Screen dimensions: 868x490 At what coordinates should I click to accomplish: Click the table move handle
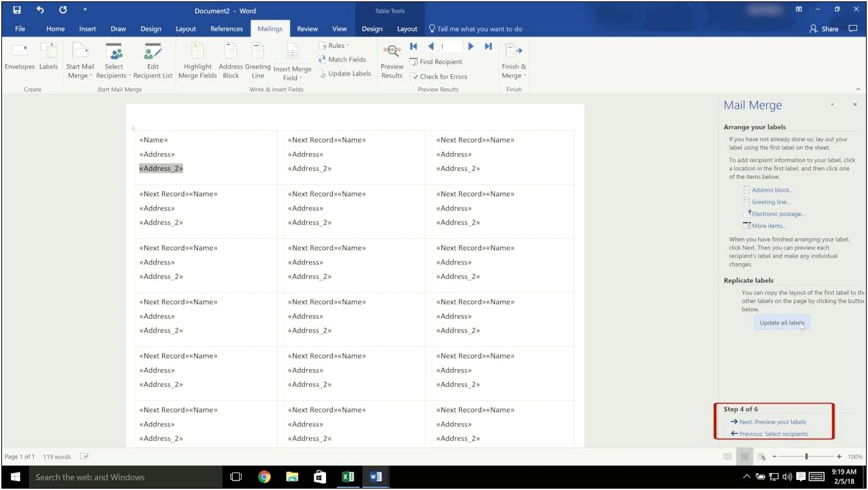(x=133, y=128)
